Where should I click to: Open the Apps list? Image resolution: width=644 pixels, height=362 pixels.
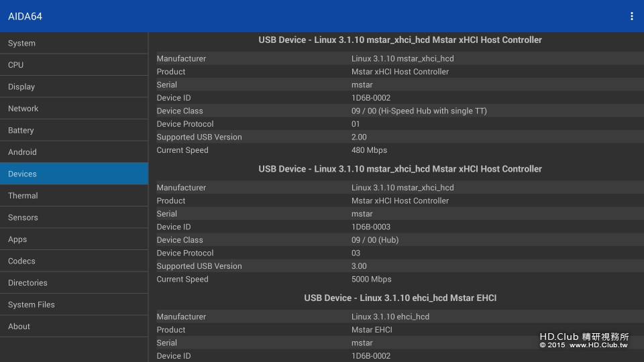pyautogui.click(x=74, y=239)
